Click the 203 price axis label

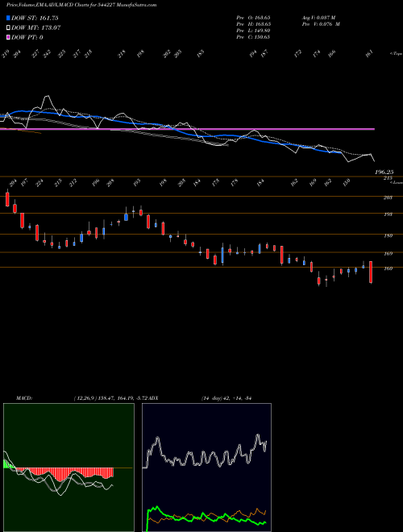(x=388, y=197)
